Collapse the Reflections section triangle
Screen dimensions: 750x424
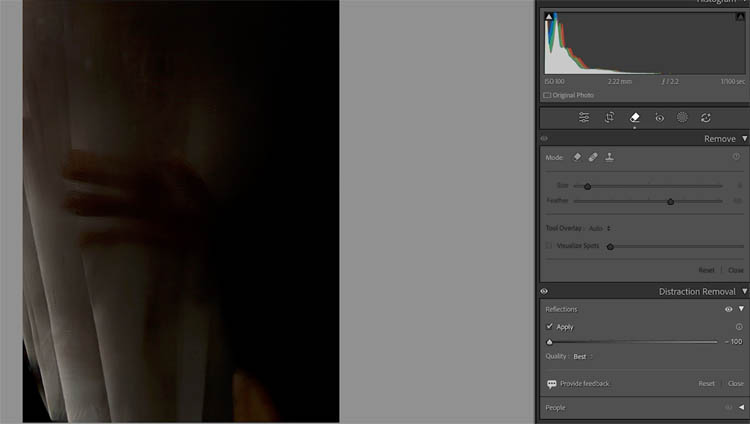[x=741, y=309]
